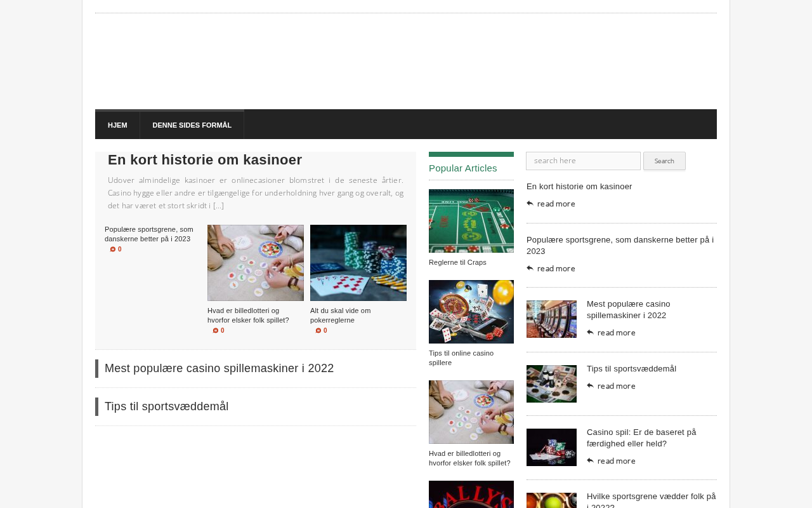
Task: Open billedlotteri thumbnail in featured row
Action: pyautogui.click(x=256, y=263)
